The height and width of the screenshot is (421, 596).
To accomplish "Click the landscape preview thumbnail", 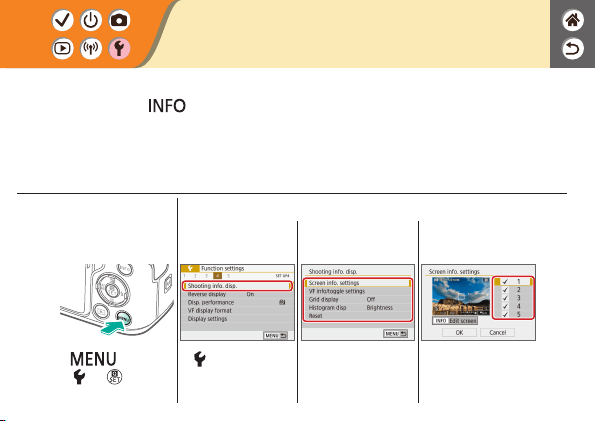I will coord(461,296).
